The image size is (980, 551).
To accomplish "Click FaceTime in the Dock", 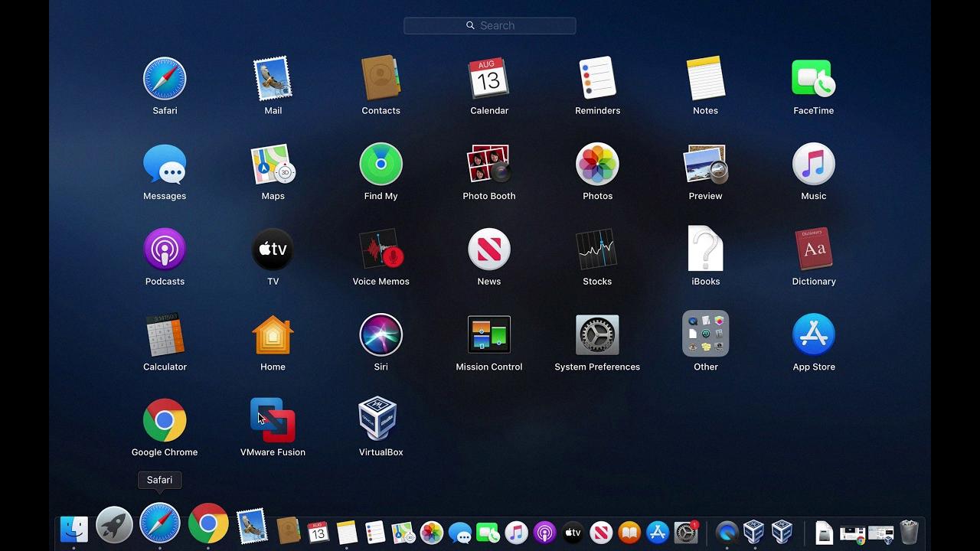I will [x=488, y=533].
